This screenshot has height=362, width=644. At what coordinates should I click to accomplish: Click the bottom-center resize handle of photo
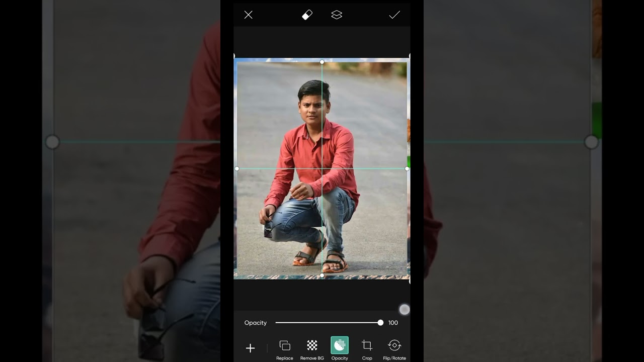pyautogui.click(x=322, y=276)
